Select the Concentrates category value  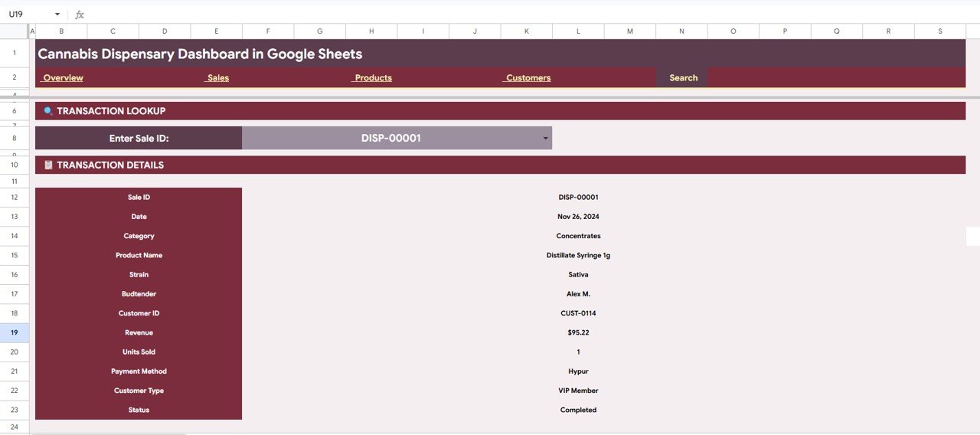point(578,236)
